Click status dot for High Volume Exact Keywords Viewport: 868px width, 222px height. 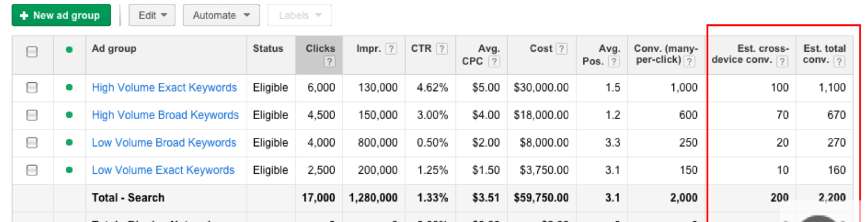click(x=69, y=87)
